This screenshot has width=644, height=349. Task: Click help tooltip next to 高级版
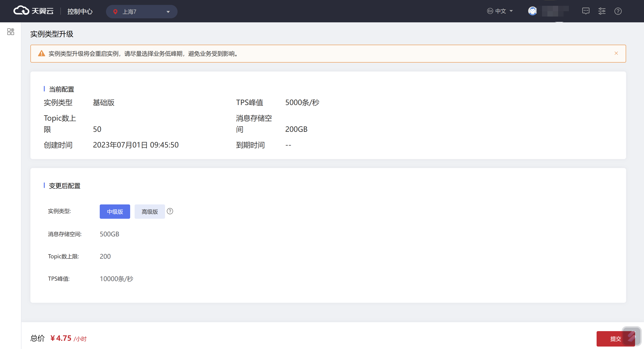pos(170,211)
